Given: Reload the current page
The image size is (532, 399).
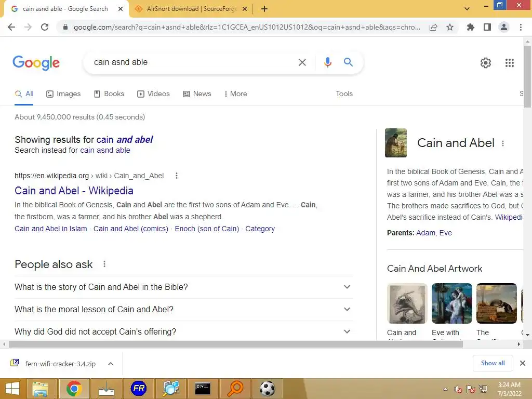Looking at the screenshot, I should pyautogui.click(x=45, y=27).
